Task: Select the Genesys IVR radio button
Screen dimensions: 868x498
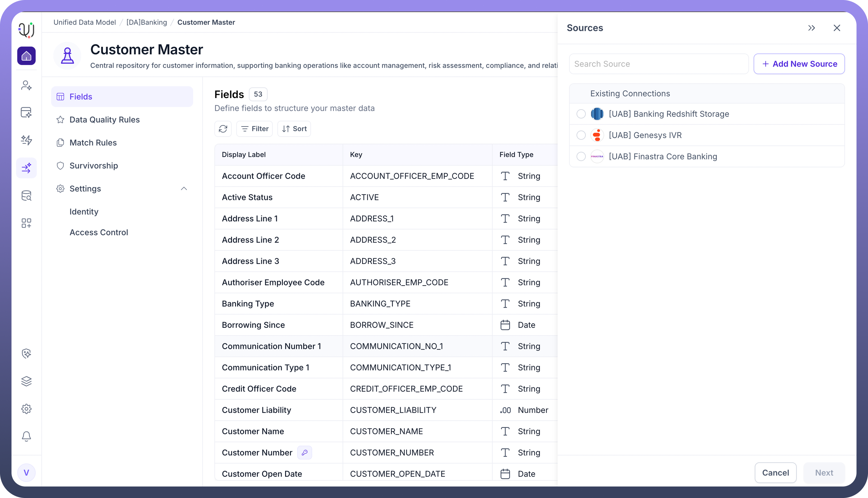Action: click(x=581, y=135)
